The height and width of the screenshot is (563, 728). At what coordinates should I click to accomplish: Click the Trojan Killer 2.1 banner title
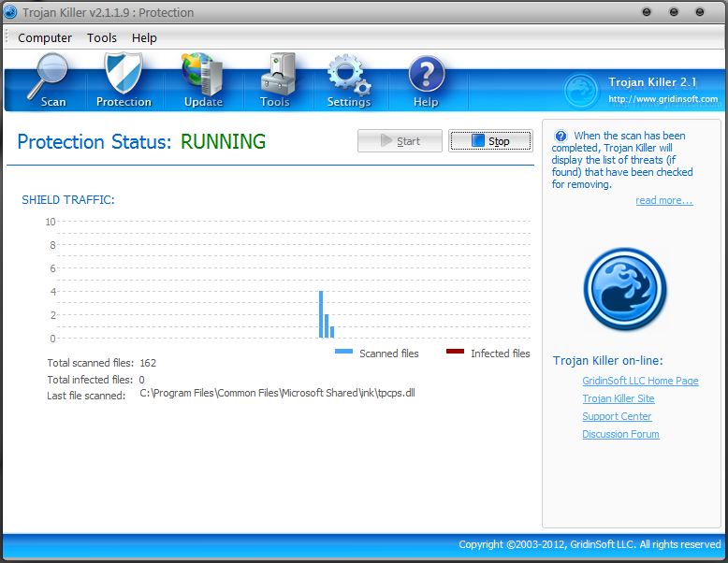[x=652, y=82]
